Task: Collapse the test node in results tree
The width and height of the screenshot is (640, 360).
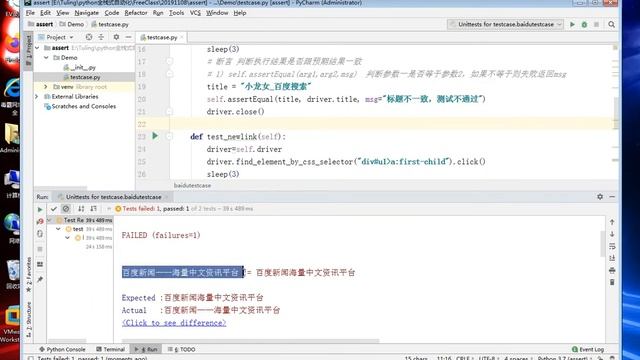Action: coord(58,229)
